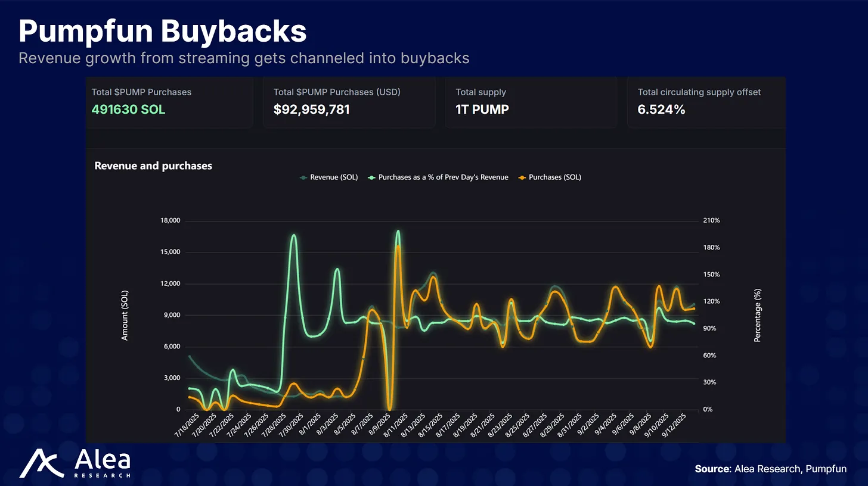Toggle the Purchases (SOL) legend series
This screenshot has height=486, width=868.
pos(549,177)
